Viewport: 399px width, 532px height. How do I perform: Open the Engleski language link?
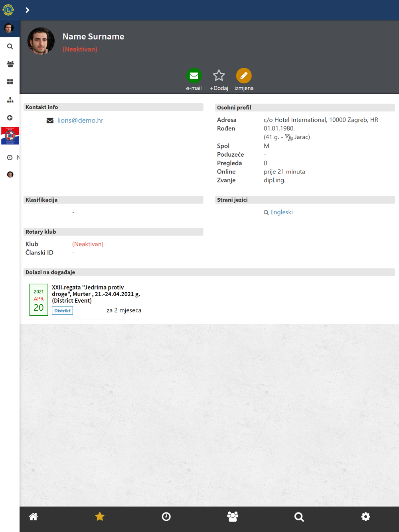[x=281, y=212]
